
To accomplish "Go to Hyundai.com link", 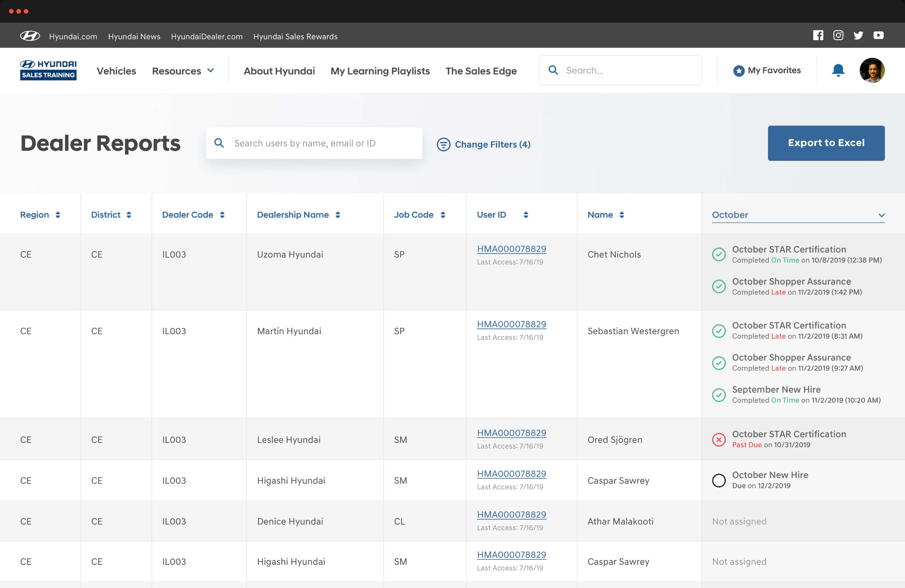I will pos(73,36).
